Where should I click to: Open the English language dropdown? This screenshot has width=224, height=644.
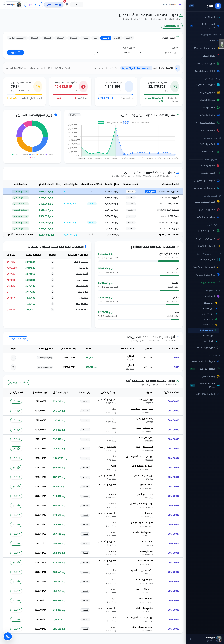[x=77, y=4]
